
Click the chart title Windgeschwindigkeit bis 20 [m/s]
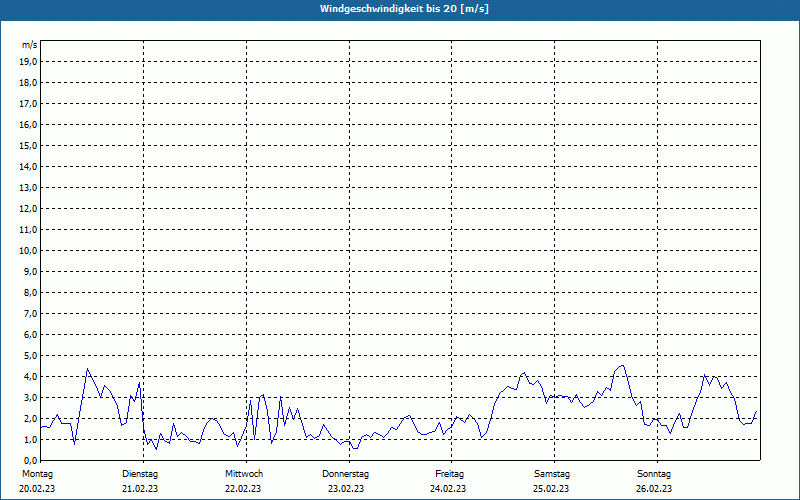pos(404,9)
